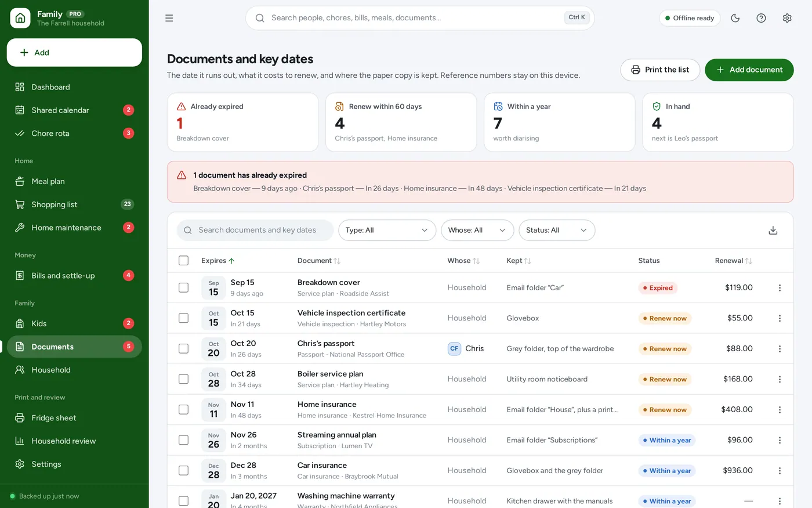812x508 pixels.
Task: Click the Expires ascending sort arrow
Action: click(x=231, y=261)
